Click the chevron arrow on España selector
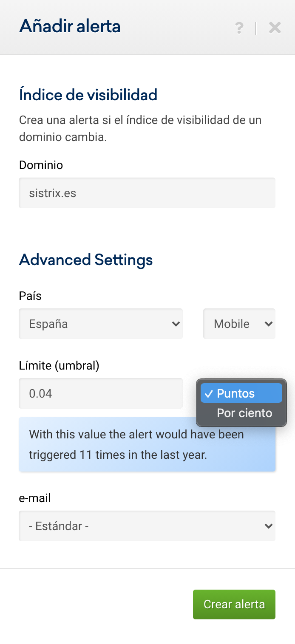This screenshot has width=295, height=644. pos(176,324)
